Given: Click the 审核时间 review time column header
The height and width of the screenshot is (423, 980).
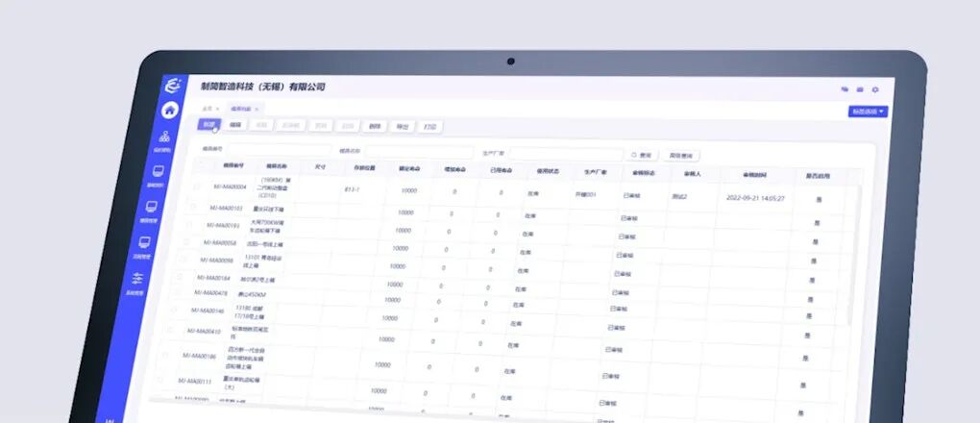Looking at the screenshot, I should point(754,175).
